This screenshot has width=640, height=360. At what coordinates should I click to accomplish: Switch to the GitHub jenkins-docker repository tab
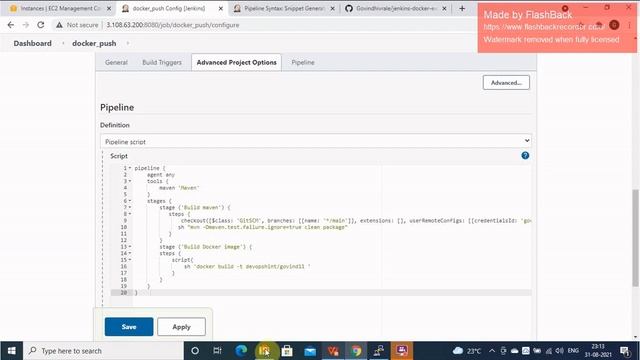[x=395, y=8]
